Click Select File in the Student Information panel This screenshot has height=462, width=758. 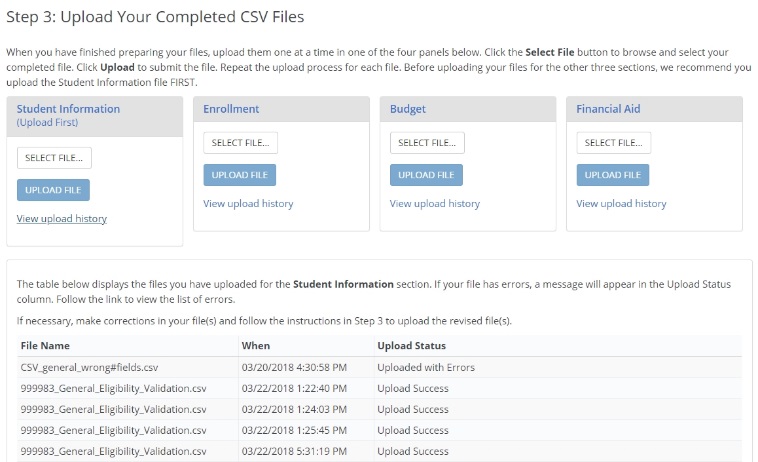point(54,158)
